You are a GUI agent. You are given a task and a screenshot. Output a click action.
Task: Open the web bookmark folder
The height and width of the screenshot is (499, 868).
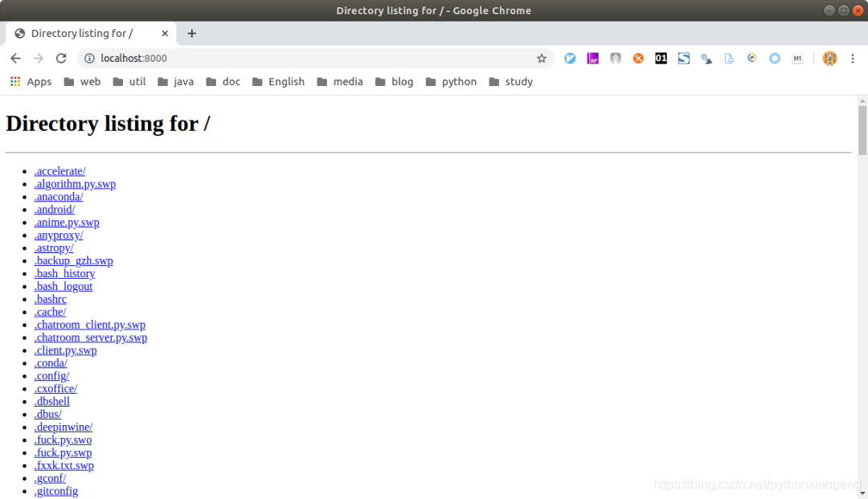pyautogui.click(x=82, y=82)
